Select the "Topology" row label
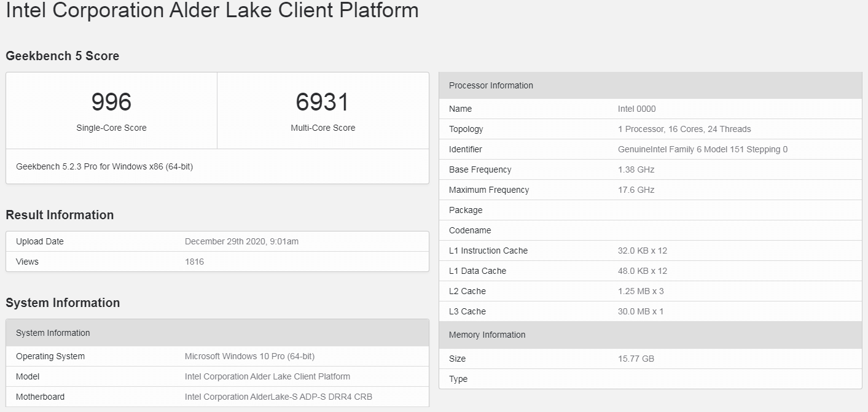Screen dimensions: 868x412 click(x=466, y=129)
